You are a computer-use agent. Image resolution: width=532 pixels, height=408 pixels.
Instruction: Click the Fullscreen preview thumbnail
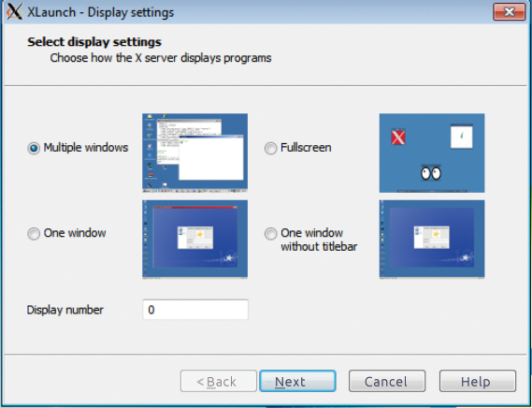tap(432, 153)
